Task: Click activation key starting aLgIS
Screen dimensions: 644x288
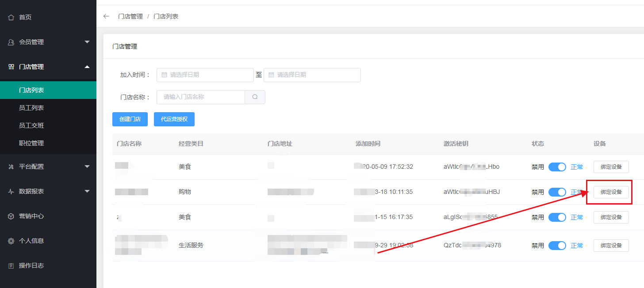Action: [x=471, y=217]
